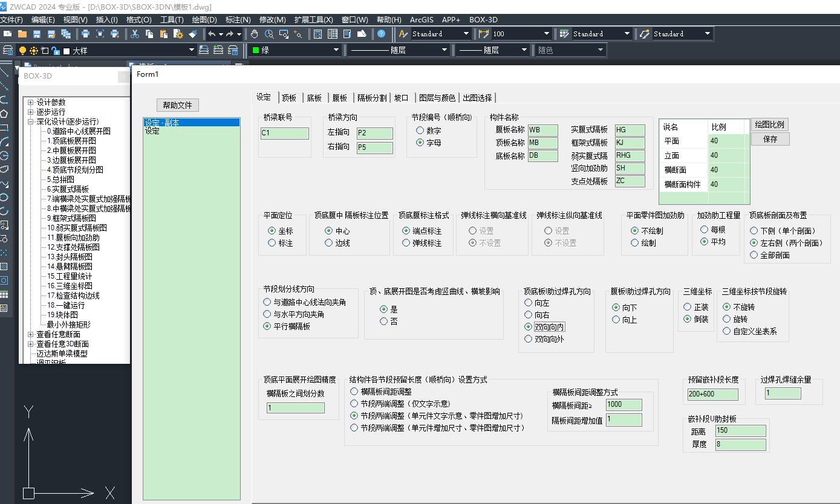Expand the 设计参数 tree node
Image resolution: width=840 pixels, height=504 pixels.
click(31, 102)
